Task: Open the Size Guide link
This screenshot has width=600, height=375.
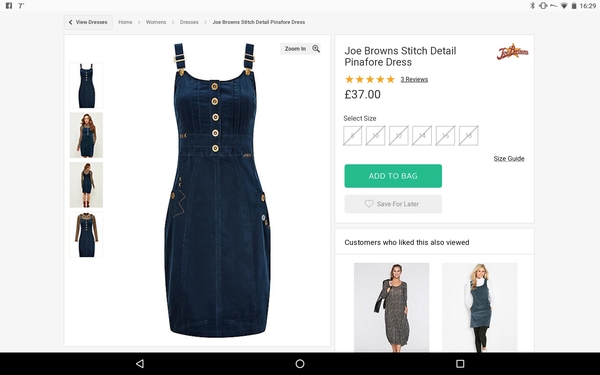Action: coord(509,158)
